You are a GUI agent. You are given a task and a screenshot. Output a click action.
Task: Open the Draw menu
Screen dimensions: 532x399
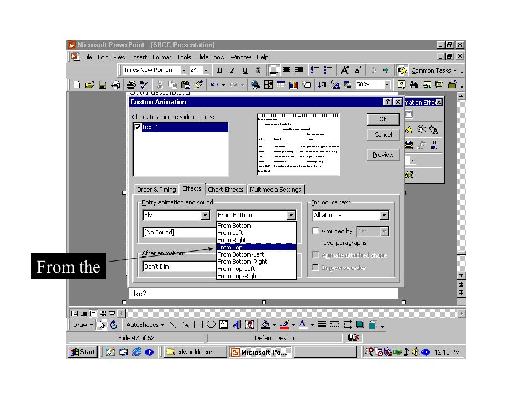[83, 325]
